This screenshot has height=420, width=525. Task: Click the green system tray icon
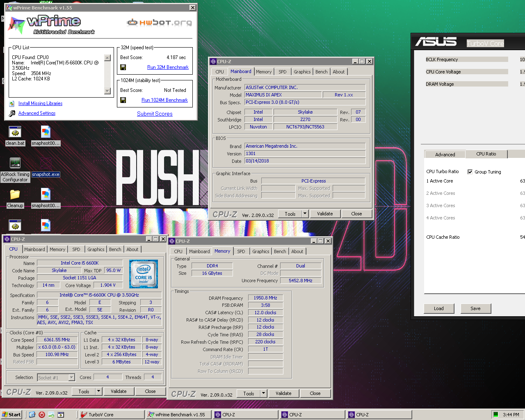click(495, 415)
